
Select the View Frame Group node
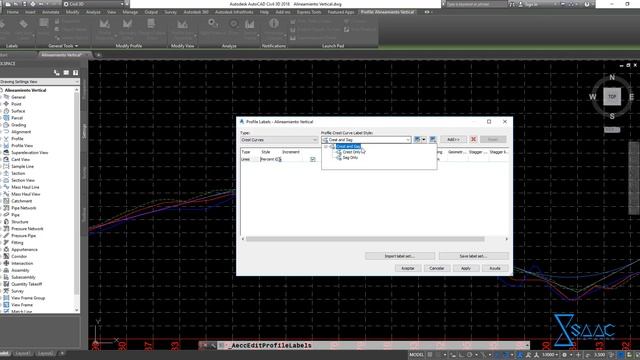(28, 298)
